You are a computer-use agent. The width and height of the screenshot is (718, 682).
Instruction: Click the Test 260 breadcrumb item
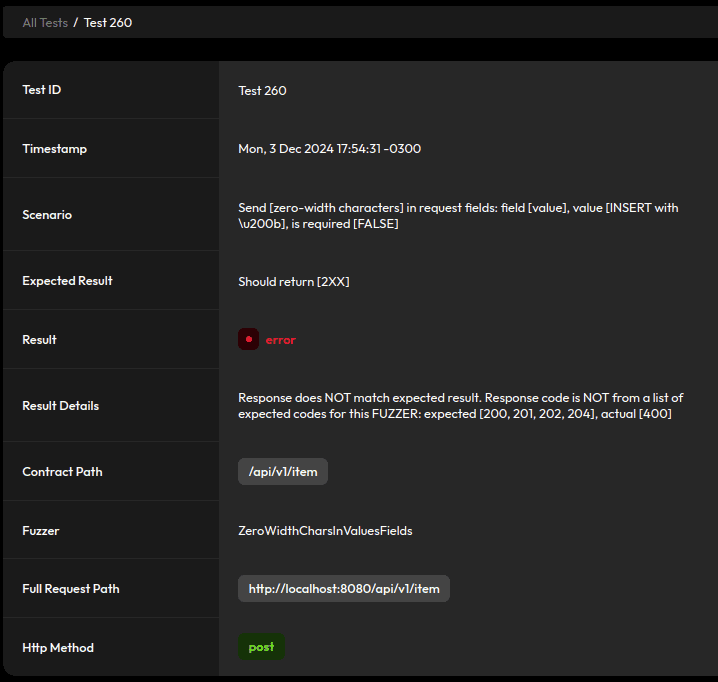click(108, 22)
